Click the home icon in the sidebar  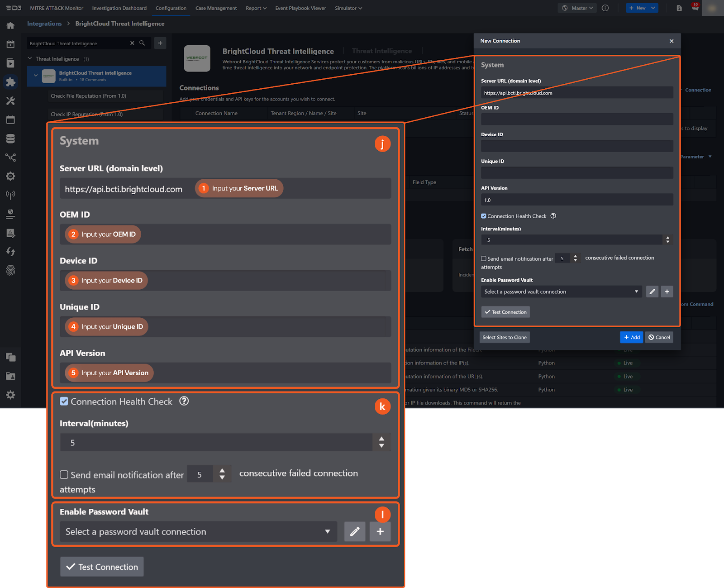pos(11,25)
